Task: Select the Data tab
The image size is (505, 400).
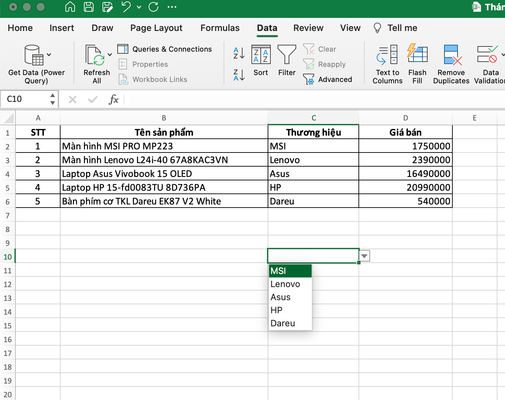Action: point(267,28)
